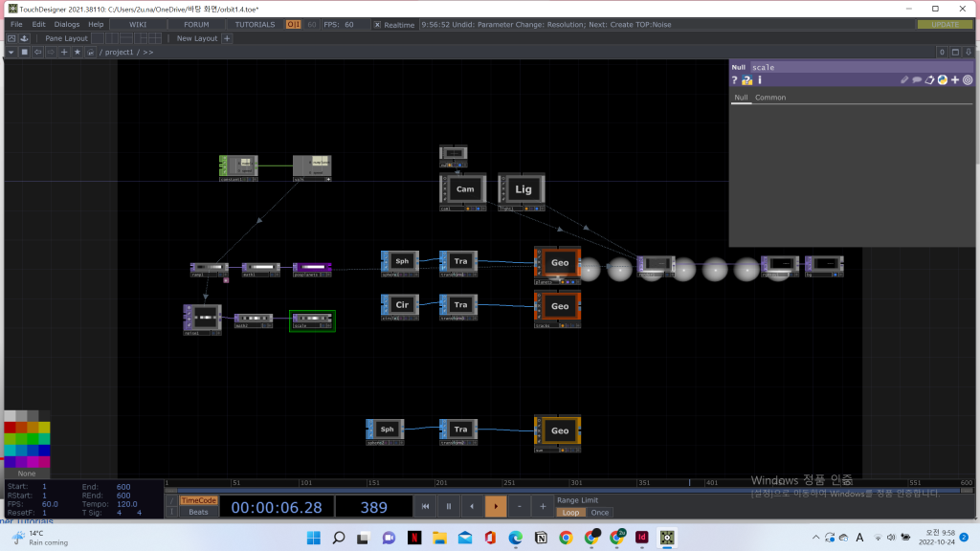Click the back arrow in path bar
This screenshot has width=980, height=551.
click(x=37, y=52)
